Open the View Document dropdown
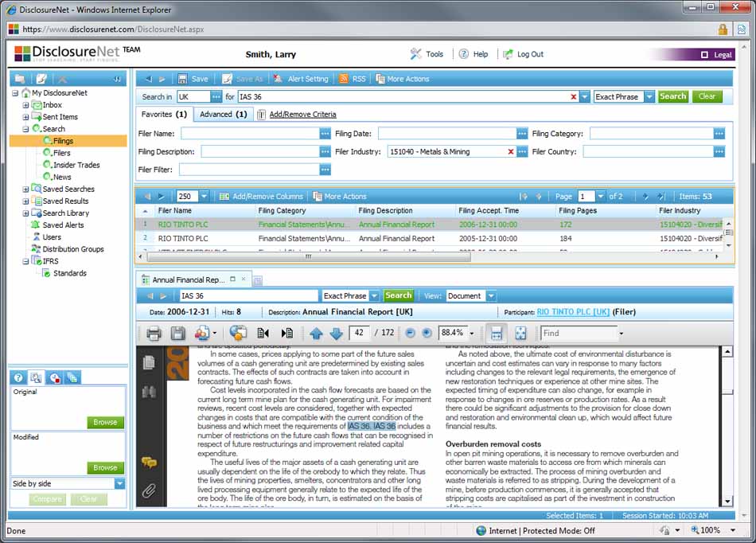This screenshot has height=543, width=756. [491, 295]
